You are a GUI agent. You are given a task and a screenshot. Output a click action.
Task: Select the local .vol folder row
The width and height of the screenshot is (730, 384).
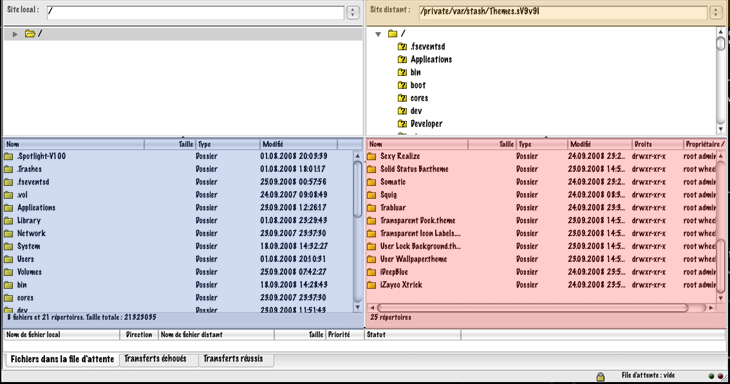tap(178, 195)
